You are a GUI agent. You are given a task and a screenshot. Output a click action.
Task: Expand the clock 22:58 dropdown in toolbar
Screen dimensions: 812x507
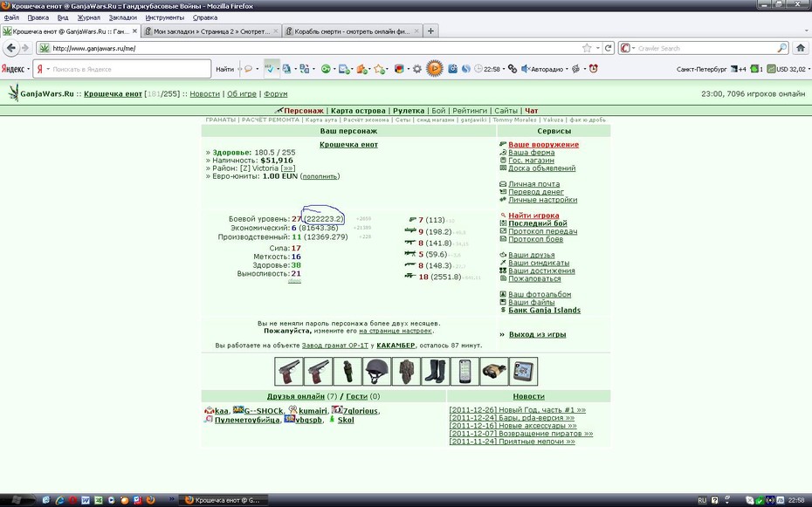click(x=504, y=69)
